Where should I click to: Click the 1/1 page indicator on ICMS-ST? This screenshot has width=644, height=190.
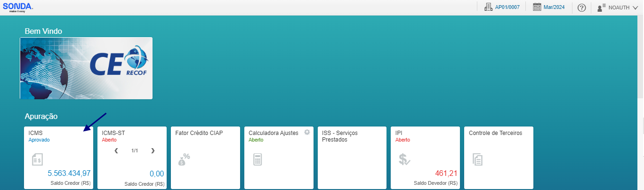point(135,150)
